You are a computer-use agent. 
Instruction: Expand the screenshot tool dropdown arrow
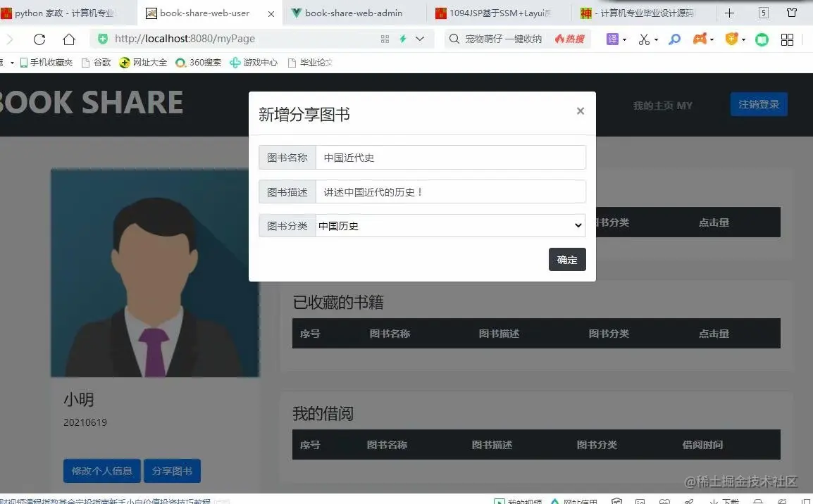tap(656, 39)
